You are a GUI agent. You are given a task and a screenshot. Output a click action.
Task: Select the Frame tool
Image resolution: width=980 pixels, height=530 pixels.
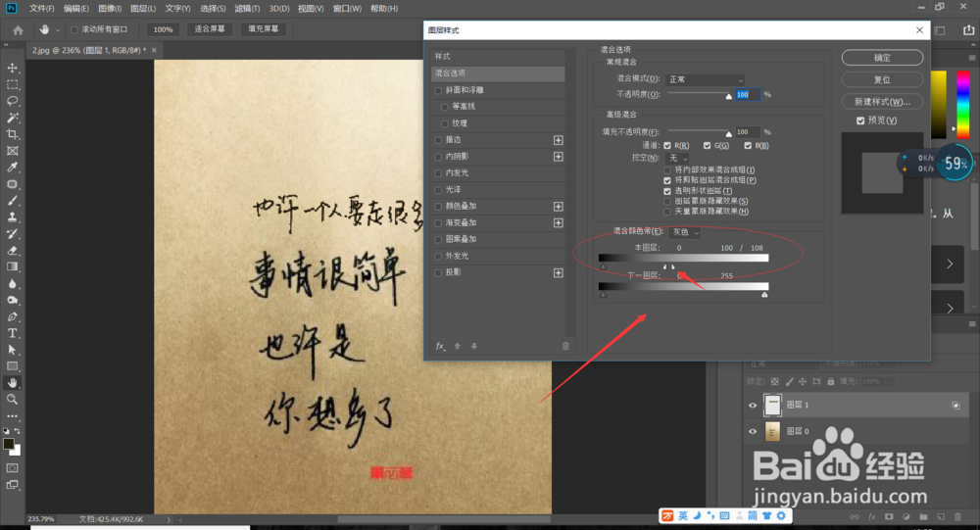[13, 151]
